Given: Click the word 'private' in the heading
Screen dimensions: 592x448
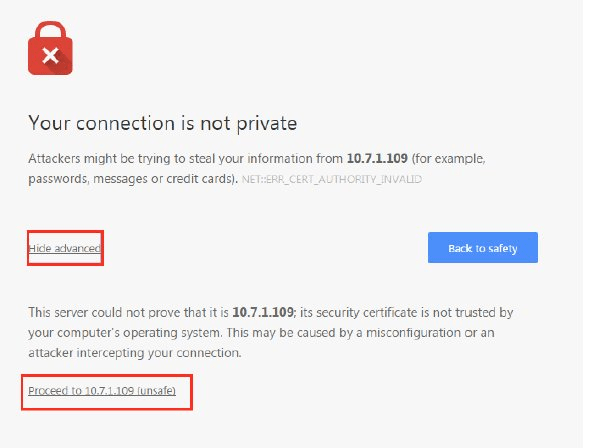Looking at the screenshot, I should point(267,124).
